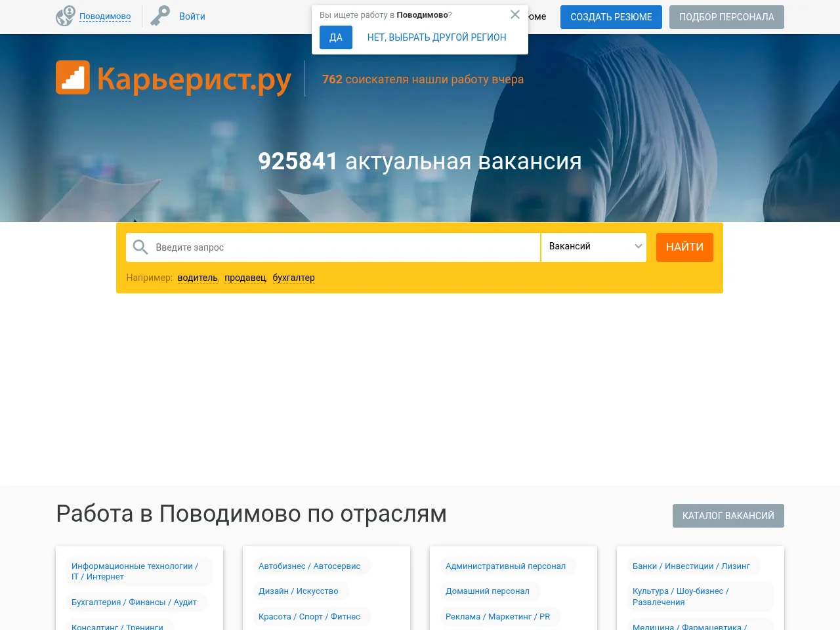Close the region confirmation popup

click(515, 14)
